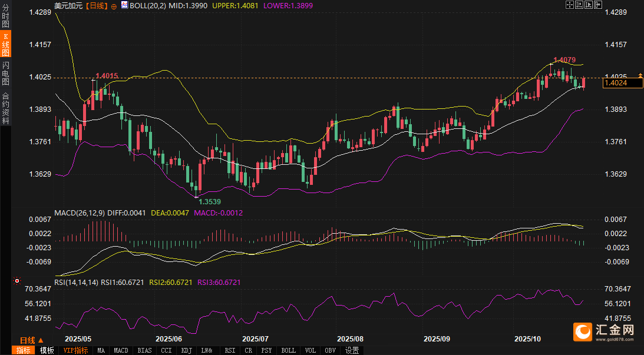Select the 模板 tab at bottom
Viewport: 644px width, 355px height.
(47, 350)
